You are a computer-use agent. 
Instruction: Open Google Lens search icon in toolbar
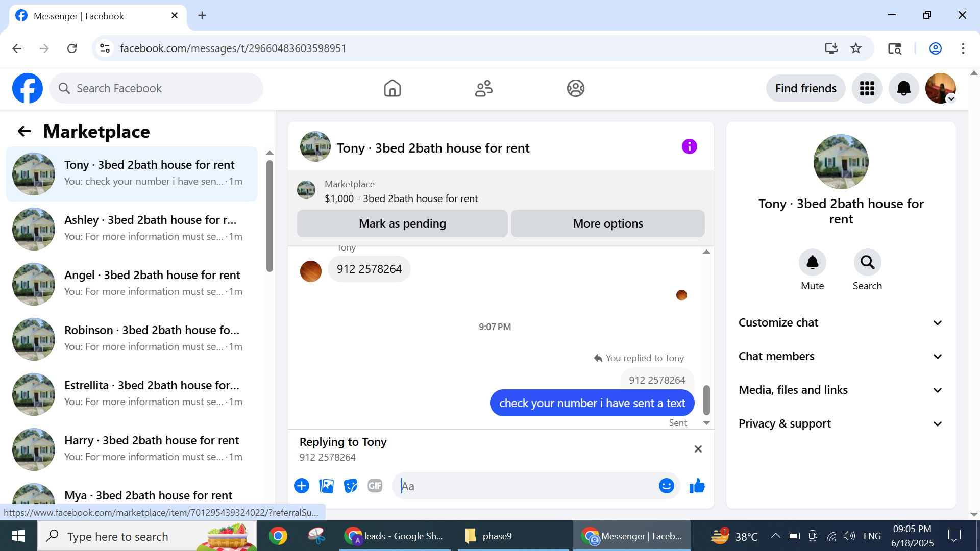pos(894,48)
